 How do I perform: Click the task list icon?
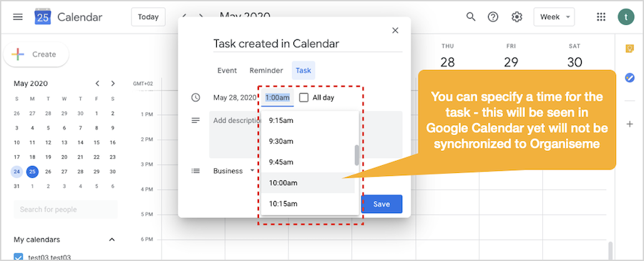click(x=195, y=171)
